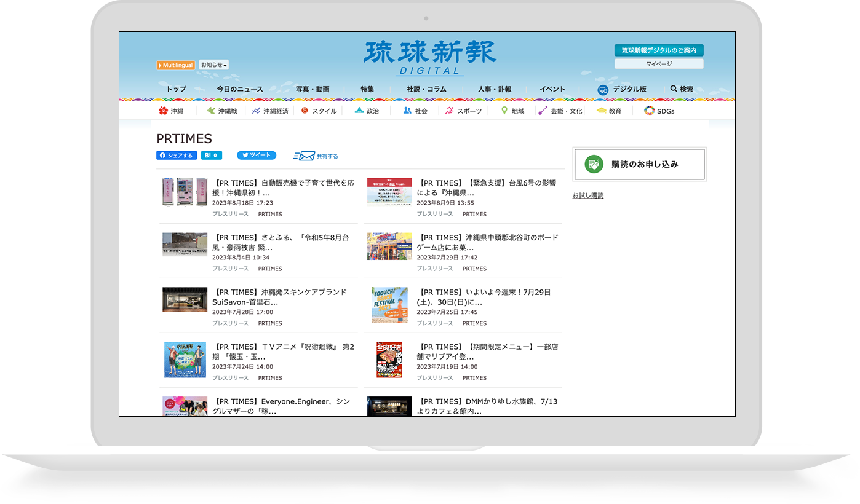This screenshot has width=860, height=504.
Task: Read article DMMかりゆし水族館、7/13
Action: point(487,406)
